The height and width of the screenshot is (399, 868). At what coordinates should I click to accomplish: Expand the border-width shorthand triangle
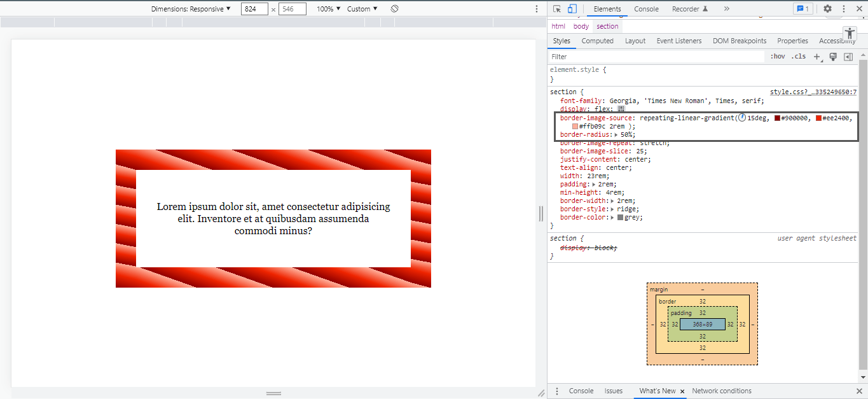pyautogui.click(x=612, y=201)
